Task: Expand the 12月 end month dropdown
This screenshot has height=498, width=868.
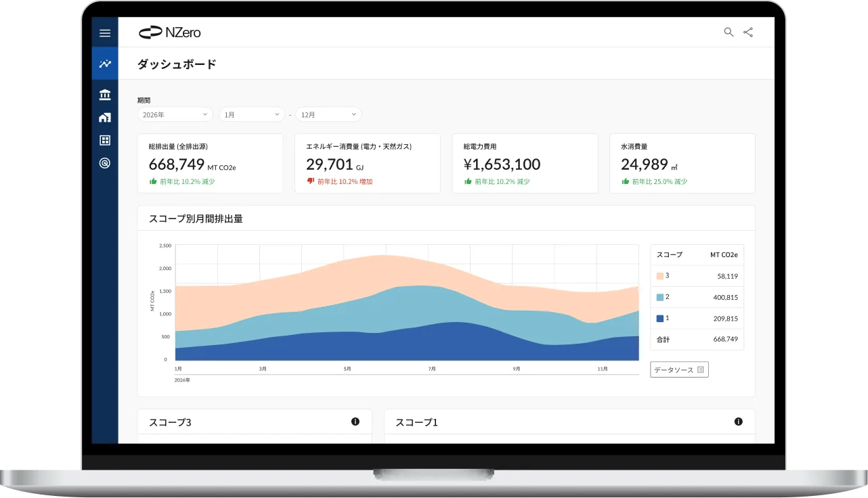Action: tap(328, 115)
